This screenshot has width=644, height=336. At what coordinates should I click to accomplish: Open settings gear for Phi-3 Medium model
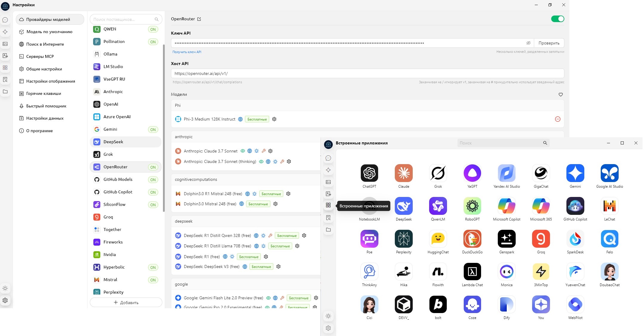[x=274, y=119]
